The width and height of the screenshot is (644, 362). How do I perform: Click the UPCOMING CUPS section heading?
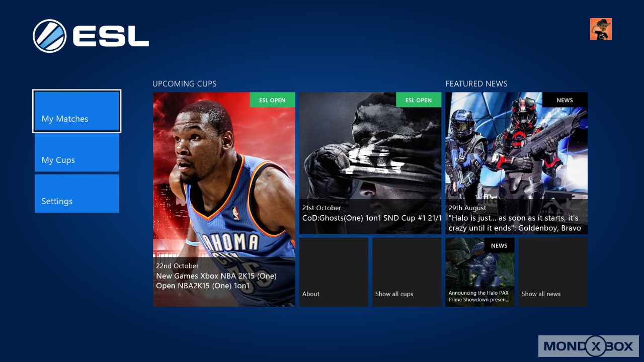click(x=185, y=84)
